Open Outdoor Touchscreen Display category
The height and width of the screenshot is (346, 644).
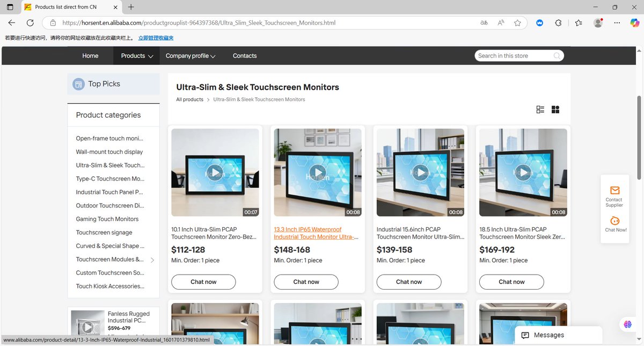[x=110, y=206]
